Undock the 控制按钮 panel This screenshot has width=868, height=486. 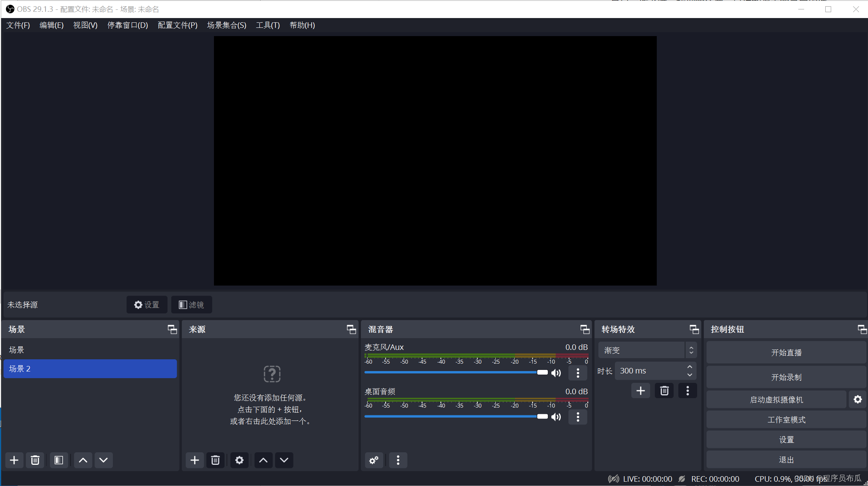pyautogui.click(x=862, y=329)
